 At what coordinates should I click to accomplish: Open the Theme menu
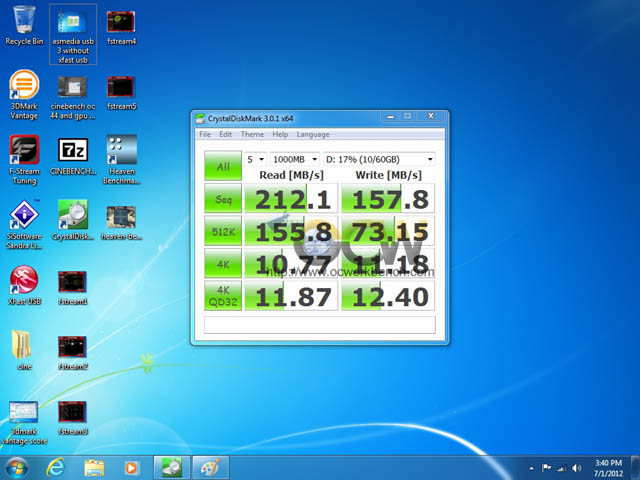[x=252, y=134]
